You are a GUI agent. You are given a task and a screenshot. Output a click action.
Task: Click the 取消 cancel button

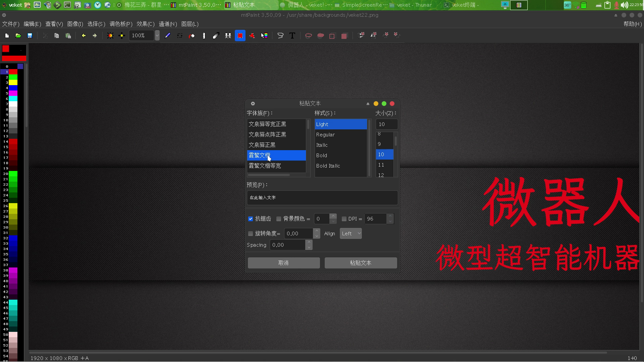283,263
